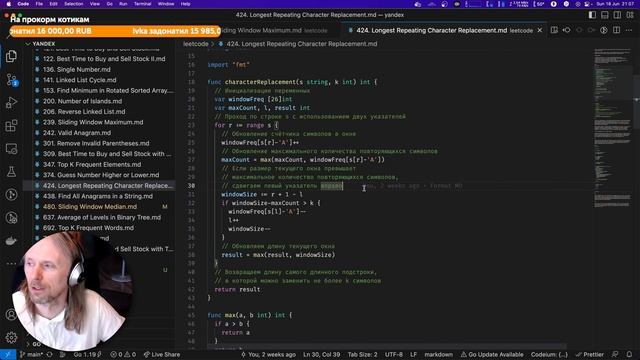Open the Extensions view

tap(11, 125)
